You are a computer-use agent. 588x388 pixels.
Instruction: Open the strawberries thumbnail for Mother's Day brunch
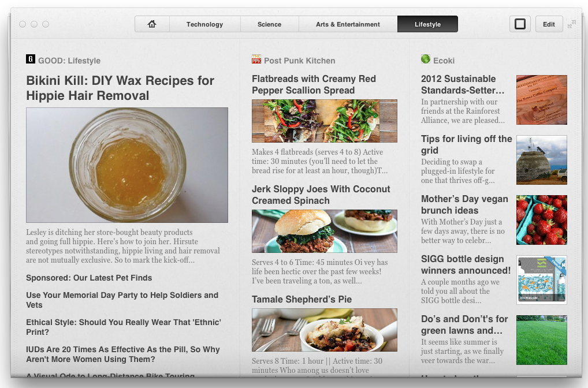tap(541, 220)
